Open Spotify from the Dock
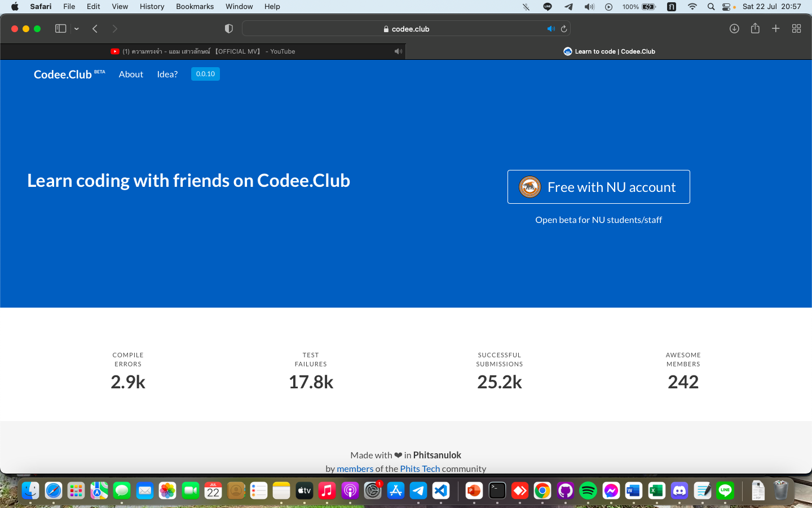The height and width of the screenshot is (508, 812). point(588,491)
